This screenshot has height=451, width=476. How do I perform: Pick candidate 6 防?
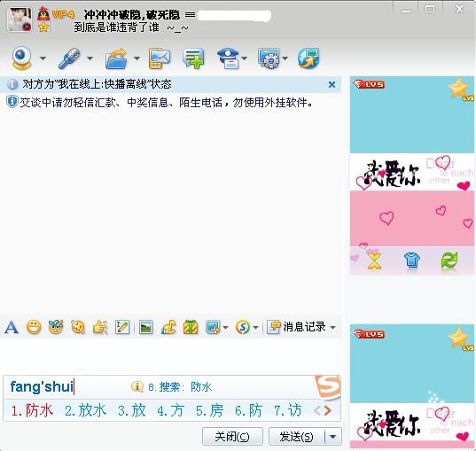(x=248, y=410)
